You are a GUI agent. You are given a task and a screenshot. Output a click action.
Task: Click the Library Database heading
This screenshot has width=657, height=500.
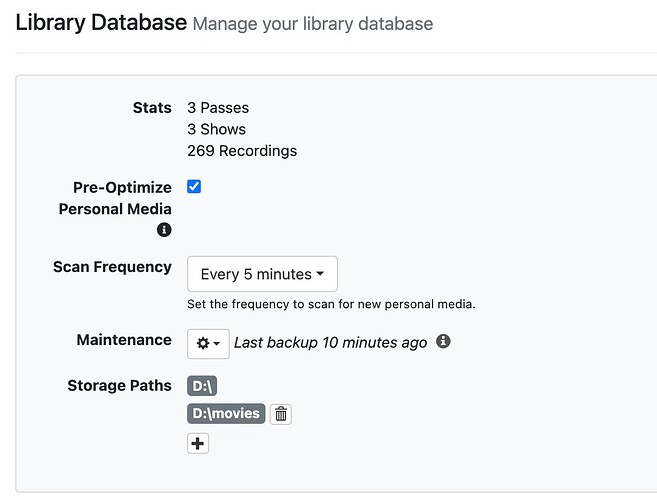pos(101,22)
